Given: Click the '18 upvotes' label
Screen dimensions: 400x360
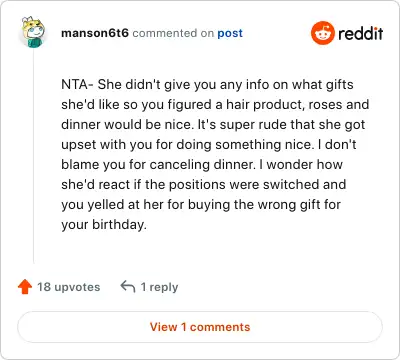Looking at the screenshot, I should [x=68, y=287].
